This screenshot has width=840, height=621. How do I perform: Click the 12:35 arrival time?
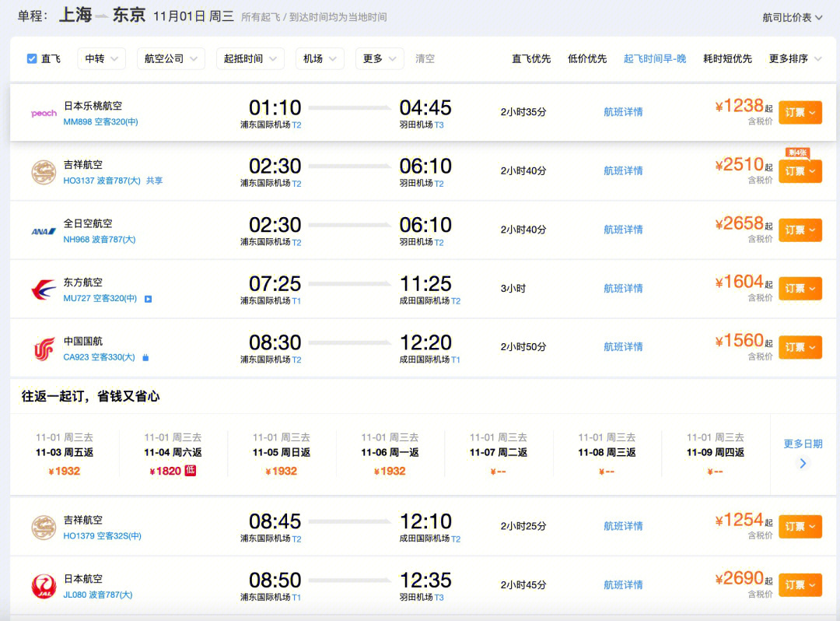coord(426,581)
